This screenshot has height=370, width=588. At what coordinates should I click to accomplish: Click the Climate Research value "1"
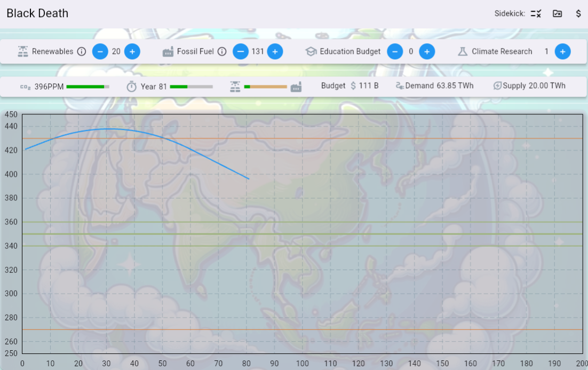546,51
